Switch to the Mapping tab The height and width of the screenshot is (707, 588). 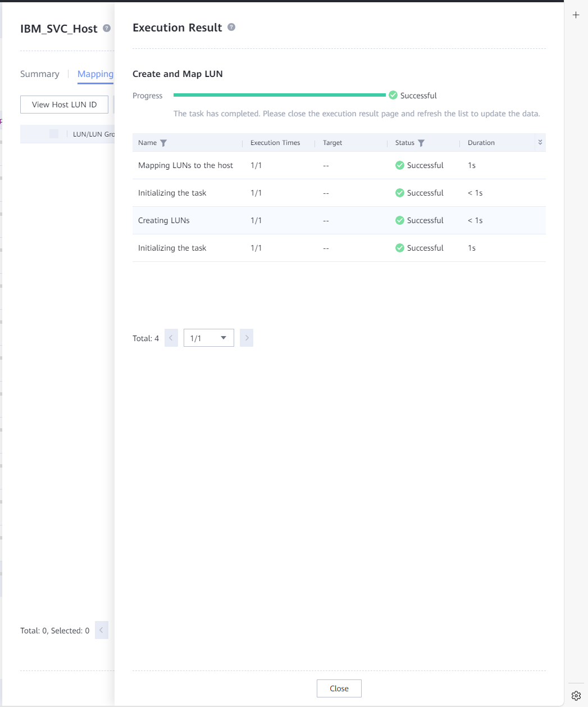click(x=95, y=74)
